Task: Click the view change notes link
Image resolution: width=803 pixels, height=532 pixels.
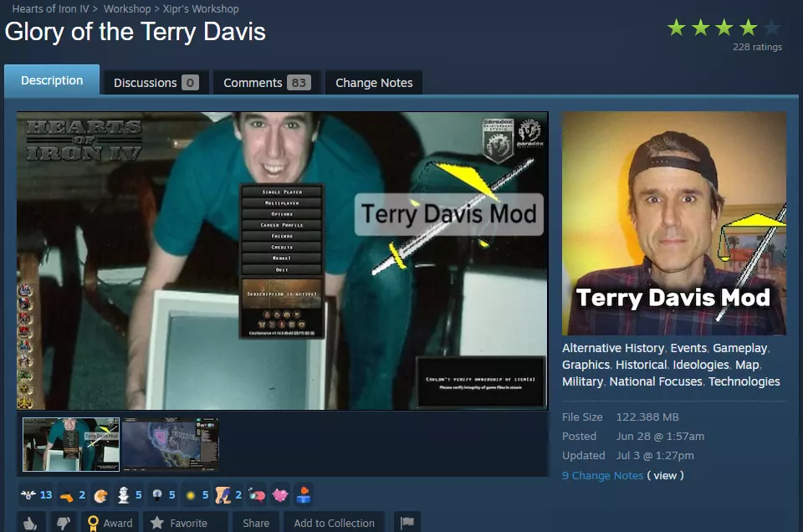Action: (x=665, y=475)
